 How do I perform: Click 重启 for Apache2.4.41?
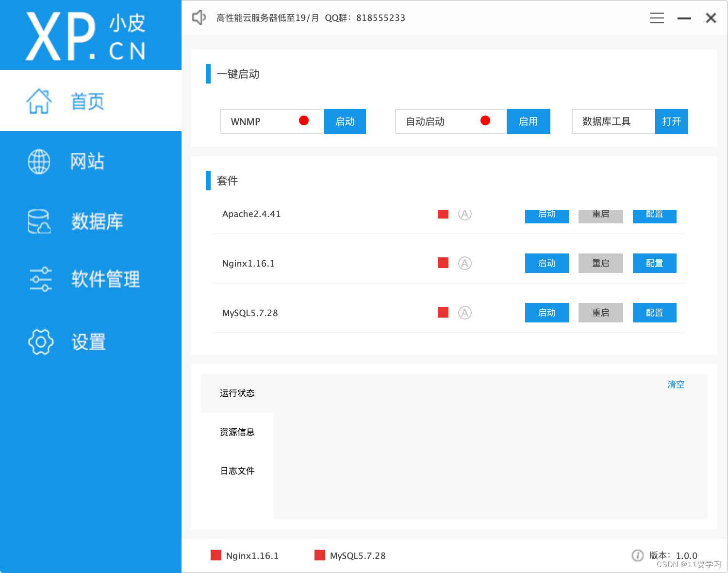pos(601,216)
